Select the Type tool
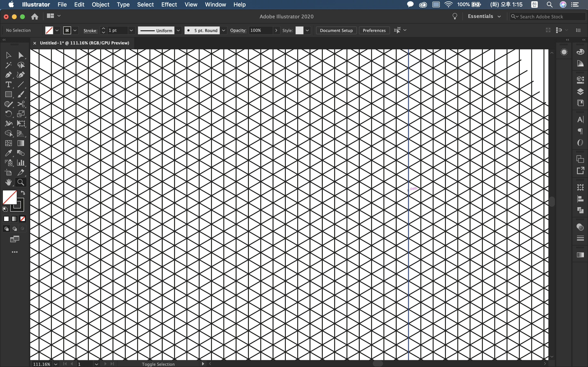 (8, 84)
